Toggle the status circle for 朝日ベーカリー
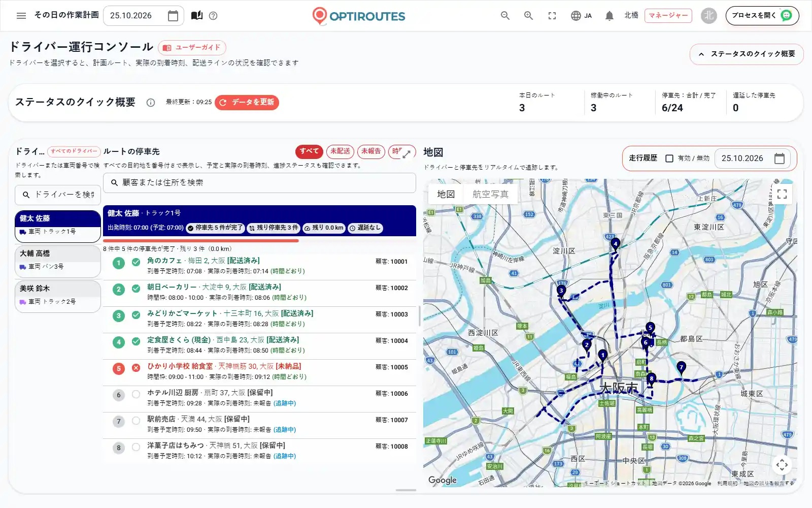This screenshot has width=812, height=508. (x=136, y=289)
